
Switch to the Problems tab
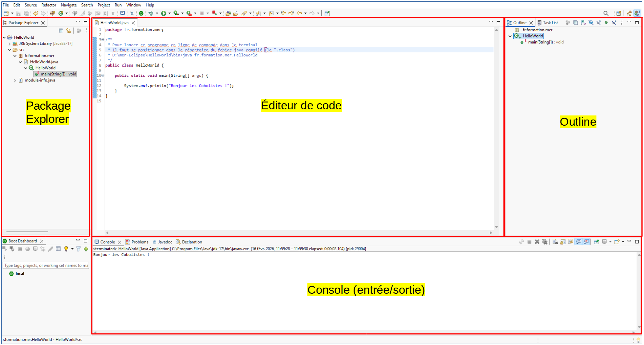click(x=140, y=242)
